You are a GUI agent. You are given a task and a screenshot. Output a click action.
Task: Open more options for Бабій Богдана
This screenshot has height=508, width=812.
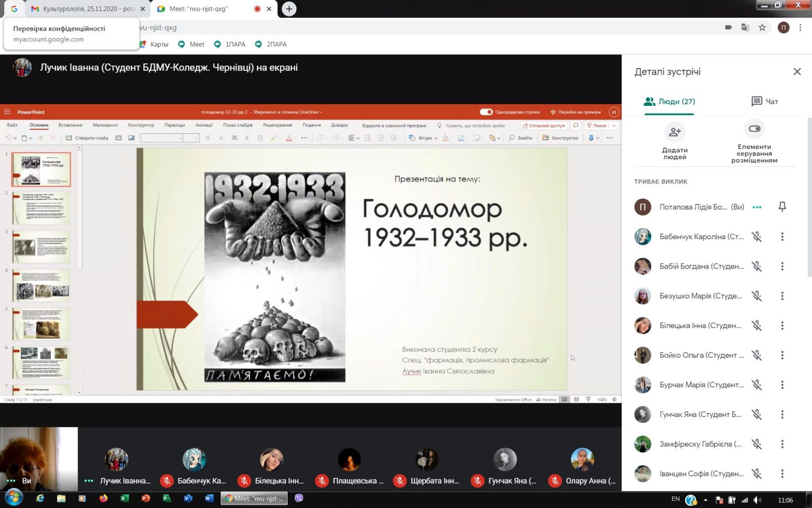(x=782, y=266)
